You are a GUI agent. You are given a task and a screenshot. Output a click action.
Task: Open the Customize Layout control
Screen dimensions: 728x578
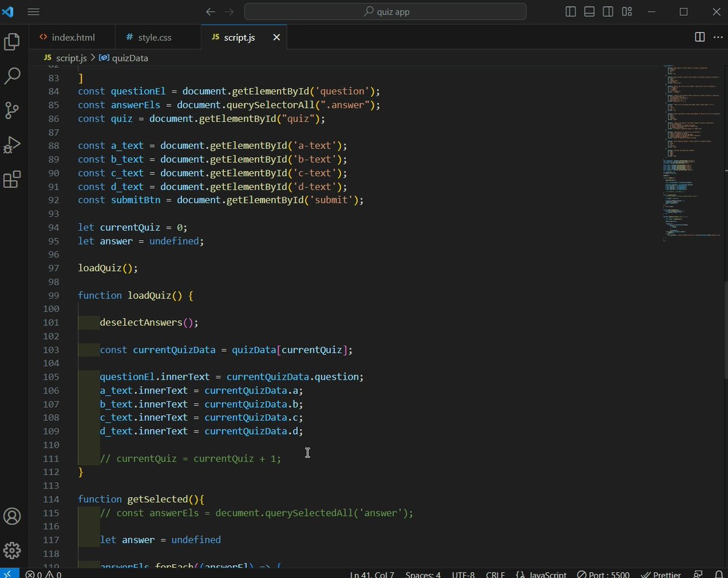click(x=627, y=12)
